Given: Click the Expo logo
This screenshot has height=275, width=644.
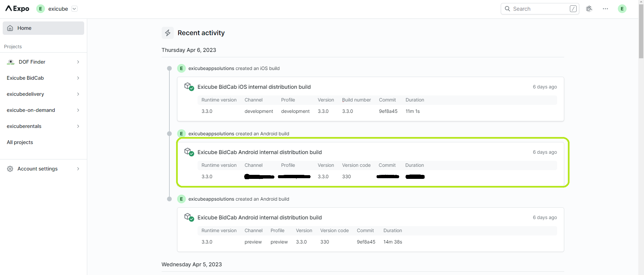Looking at the screenshot, I should [17, 9].
